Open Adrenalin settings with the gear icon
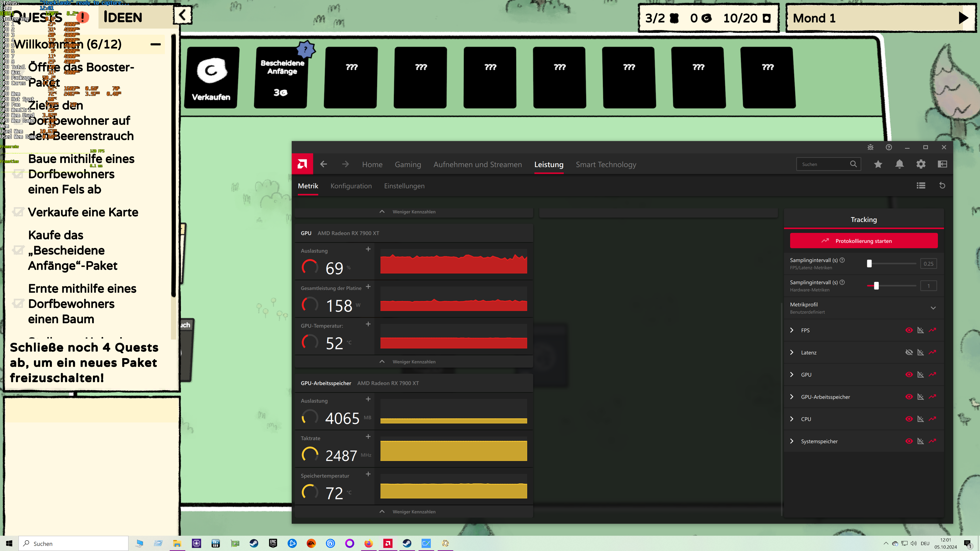The image size is (980, 551). pyautogui.click(x=921, y=164)
